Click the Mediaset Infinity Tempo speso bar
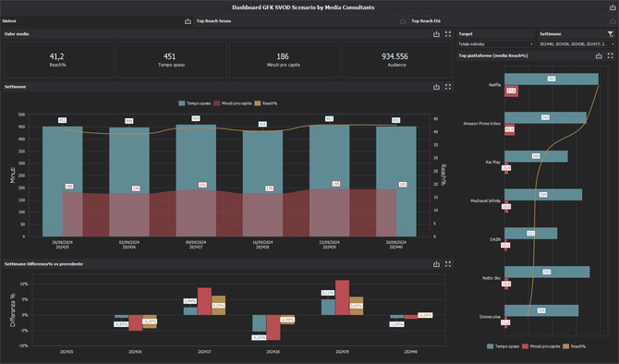Screen dimensions: 619x364 pos(543,195)
